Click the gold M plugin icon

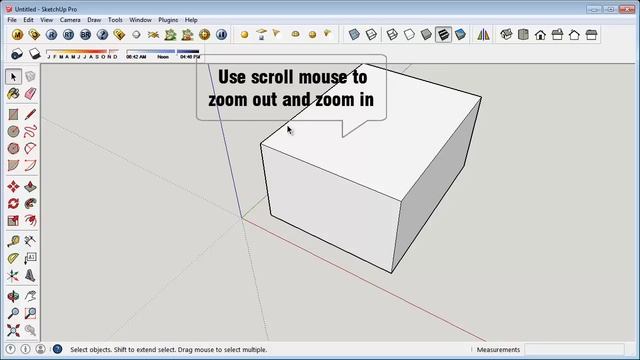coord(17,35)
